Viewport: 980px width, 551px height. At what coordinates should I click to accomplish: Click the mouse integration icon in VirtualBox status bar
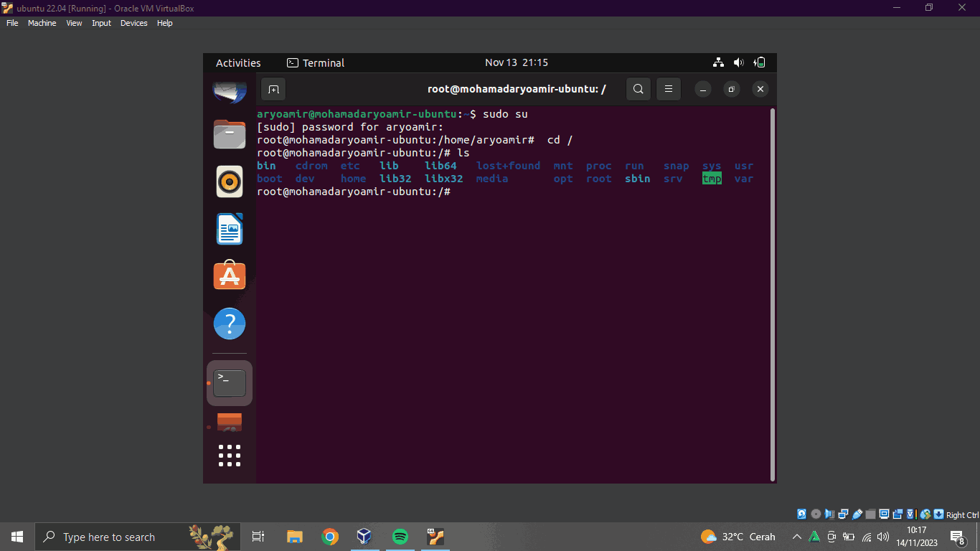point(925,514)
